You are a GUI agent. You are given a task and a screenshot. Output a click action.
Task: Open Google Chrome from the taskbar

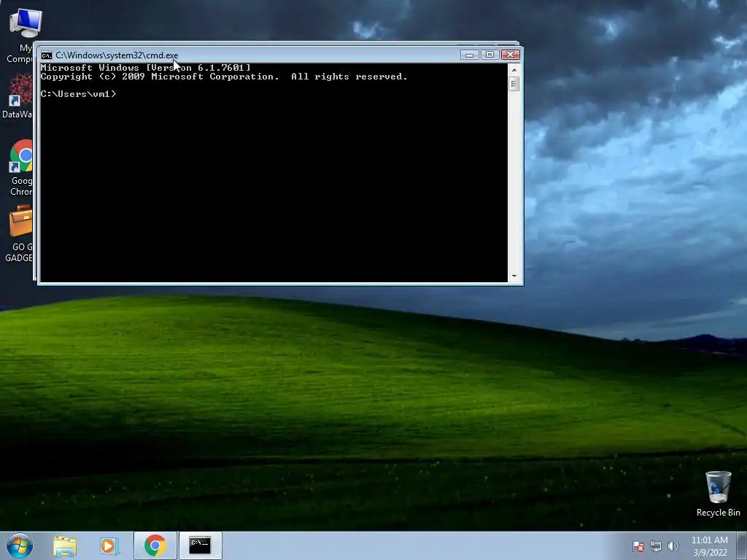155,545
